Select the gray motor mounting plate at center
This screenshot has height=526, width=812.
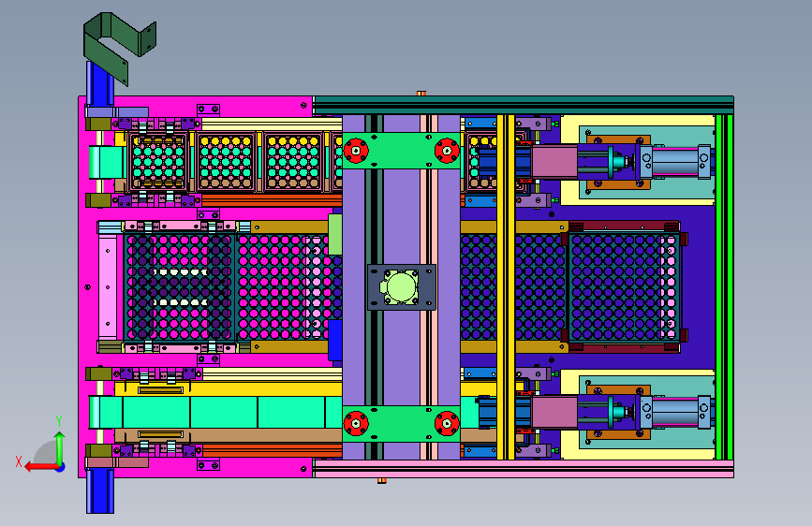(x=402, y=287)
